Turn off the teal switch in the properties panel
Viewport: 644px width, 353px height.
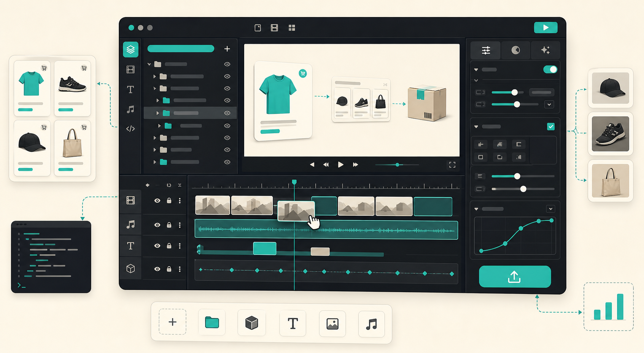(x=550, y=70)
